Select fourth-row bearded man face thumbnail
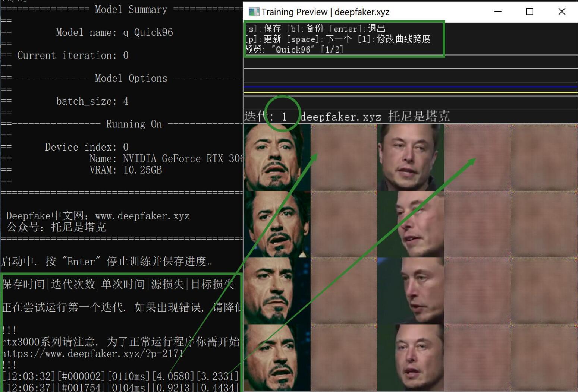The image size is (578, 392). click(277, 358)
